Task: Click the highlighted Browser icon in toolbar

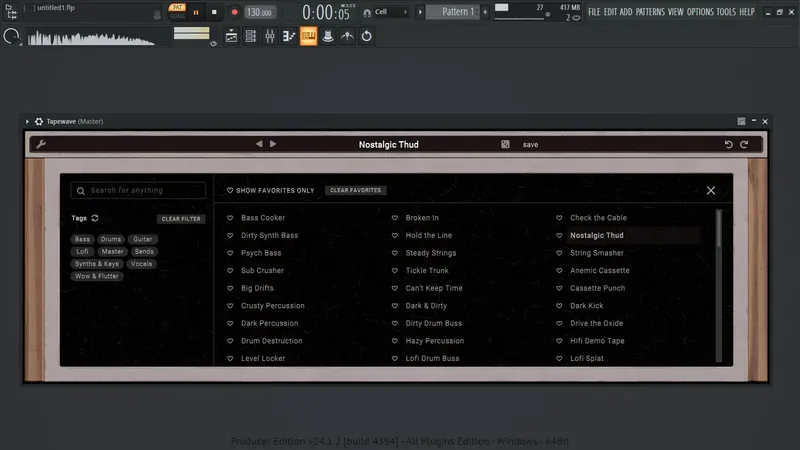Action: 308,36
